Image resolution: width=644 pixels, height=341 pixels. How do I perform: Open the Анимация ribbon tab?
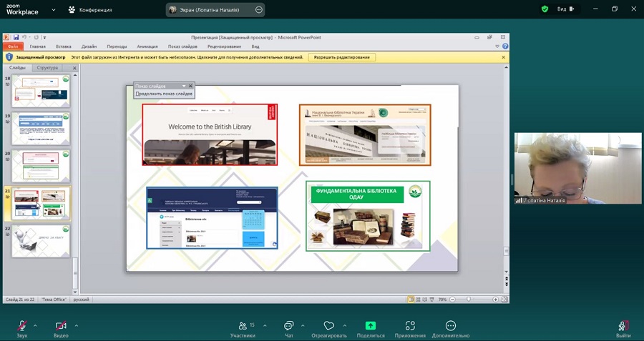[147, 46]
